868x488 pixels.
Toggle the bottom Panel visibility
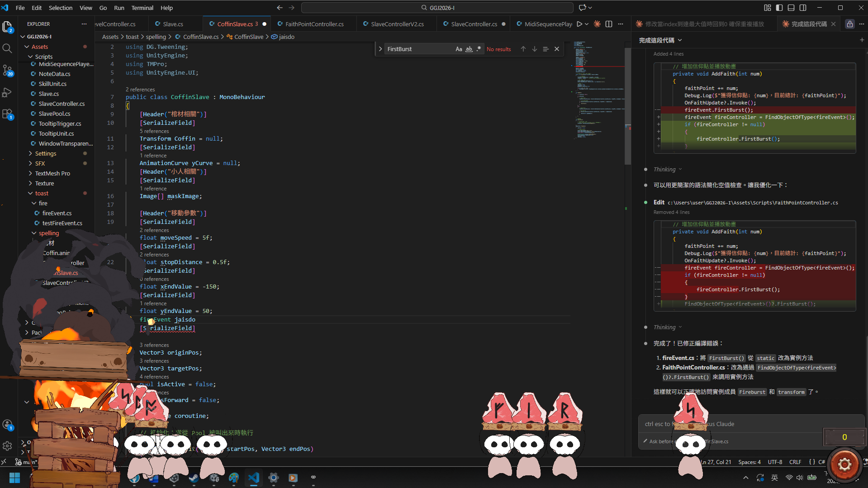(x=791, y=8)
